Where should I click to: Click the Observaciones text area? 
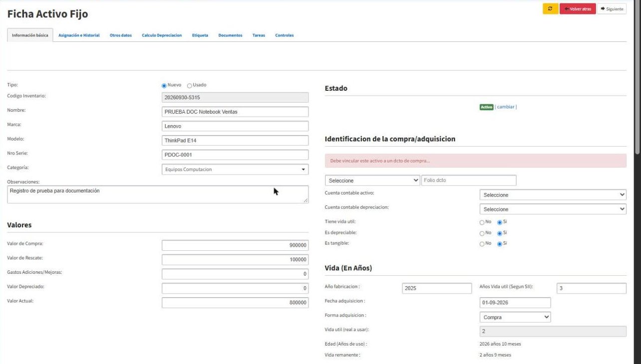click(x=158, y=194)
